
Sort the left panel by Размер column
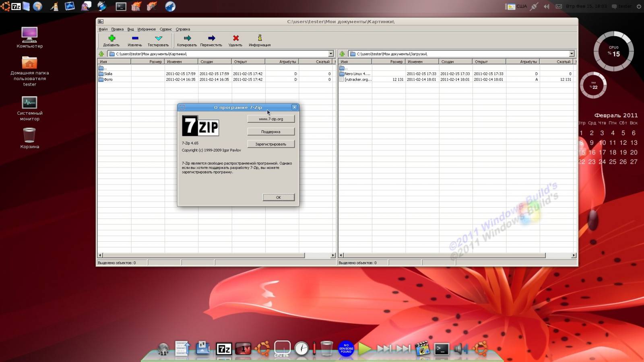148,62
